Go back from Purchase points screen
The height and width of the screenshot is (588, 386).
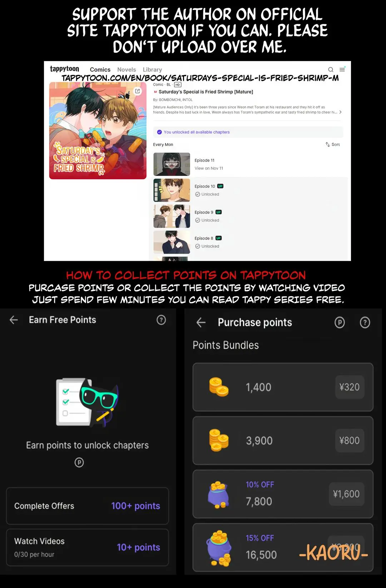click(x=201, y=323)
